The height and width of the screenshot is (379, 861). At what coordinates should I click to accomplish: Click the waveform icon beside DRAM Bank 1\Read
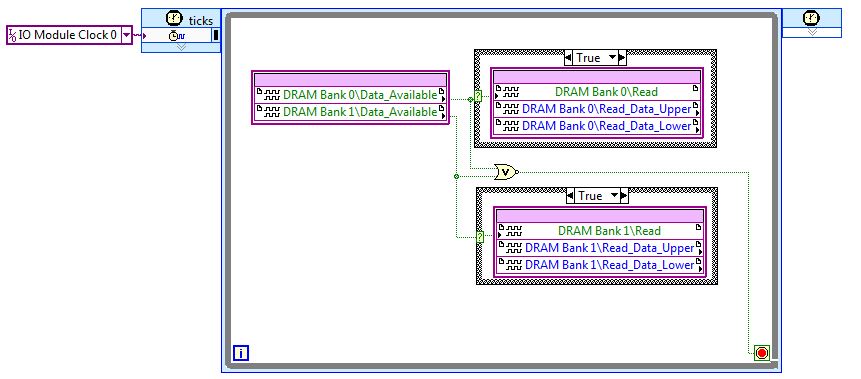click(514, 231)
